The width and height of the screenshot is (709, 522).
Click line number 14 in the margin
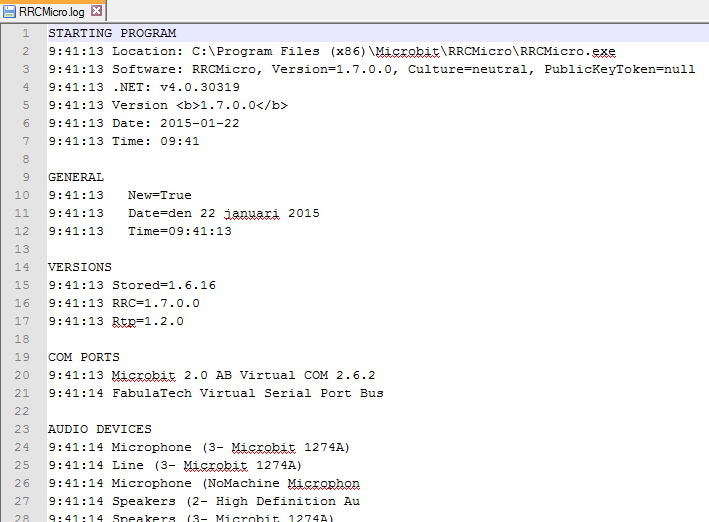pos(22,267)
